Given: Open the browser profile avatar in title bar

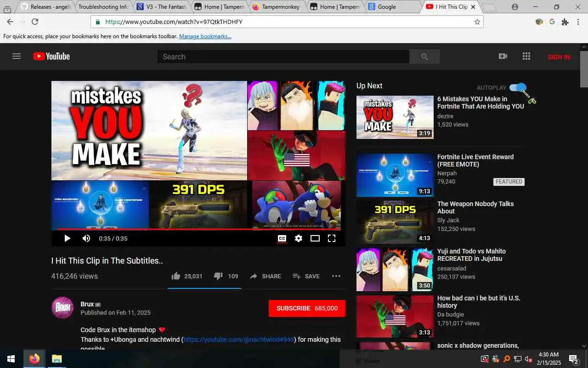Looking at the screenshot, I should point(514,7).
